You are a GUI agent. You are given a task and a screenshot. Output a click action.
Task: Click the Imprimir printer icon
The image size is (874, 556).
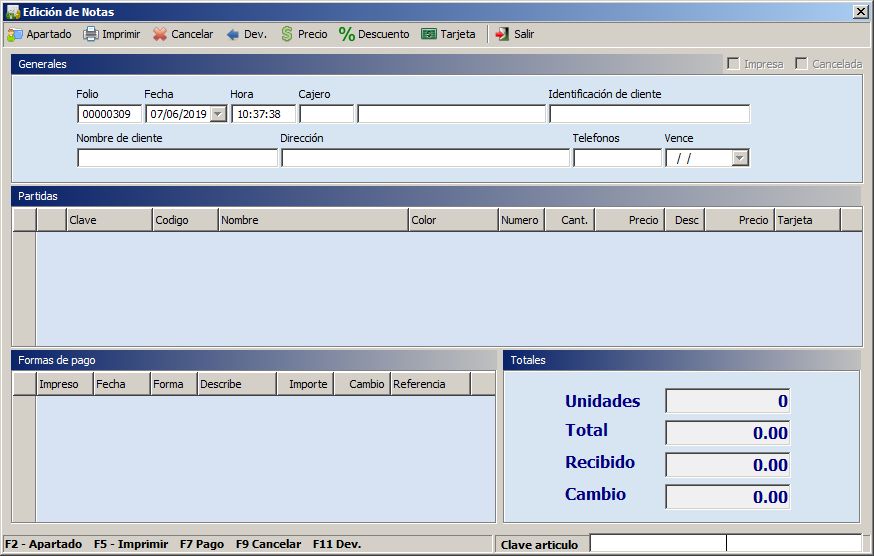coord(91,34)
